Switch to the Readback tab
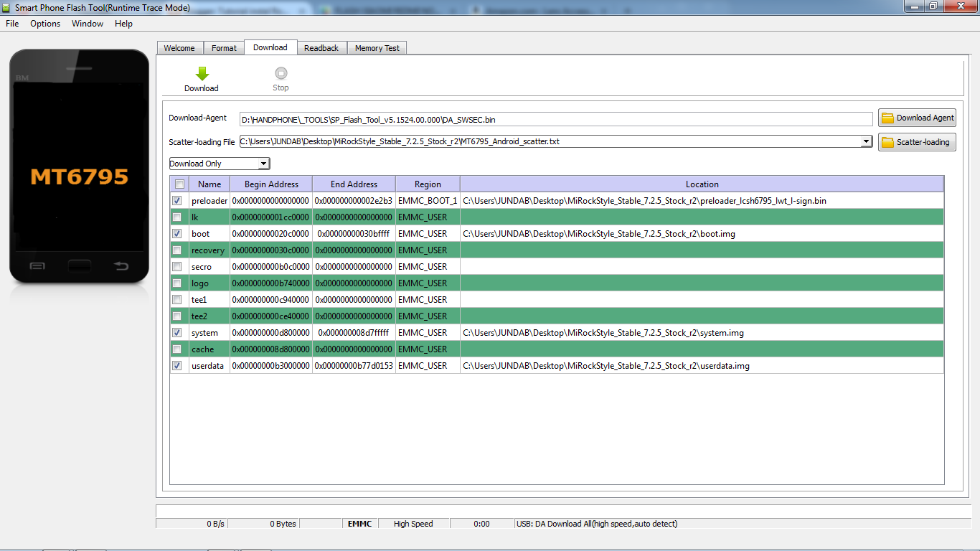 click(321, 48)
